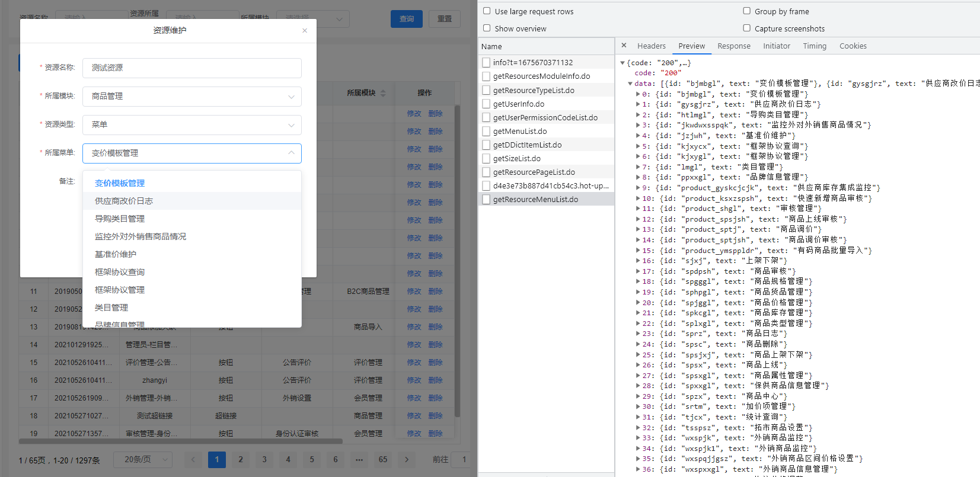Select the getResourcesModuleInfo.do request
The width and height of the screenshot is (980, 477).
click(546, 76)
